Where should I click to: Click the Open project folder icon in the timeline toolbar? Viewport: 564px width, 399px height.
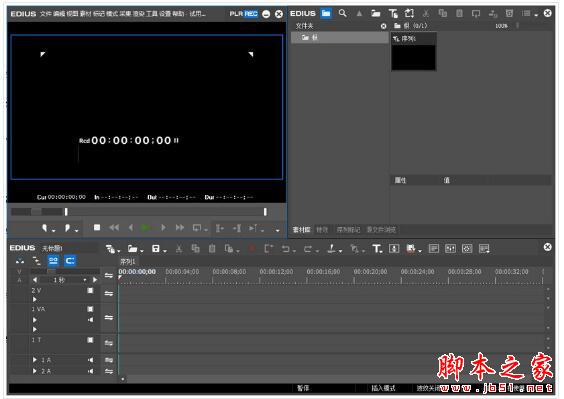pos(132,248)
